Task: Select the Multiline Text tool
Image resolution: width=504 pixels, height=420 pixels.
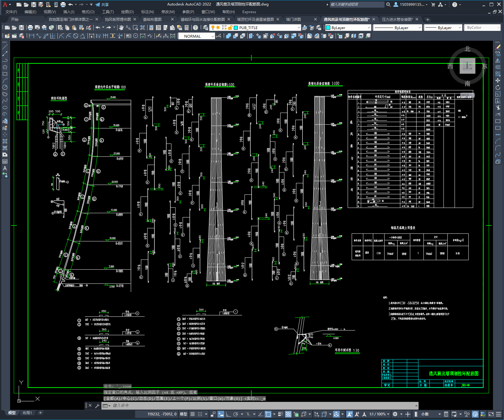Action: point(5,168)
